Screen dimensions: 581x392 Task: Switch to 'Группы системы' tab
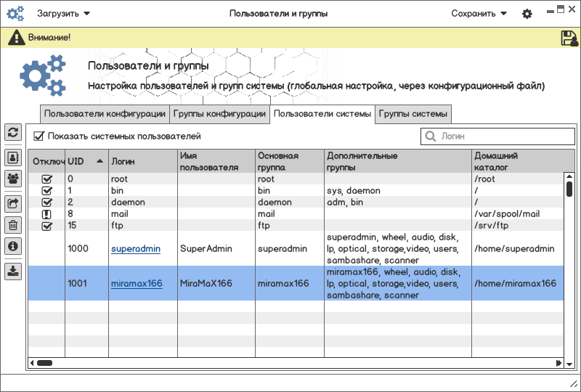tap(413, 114)
